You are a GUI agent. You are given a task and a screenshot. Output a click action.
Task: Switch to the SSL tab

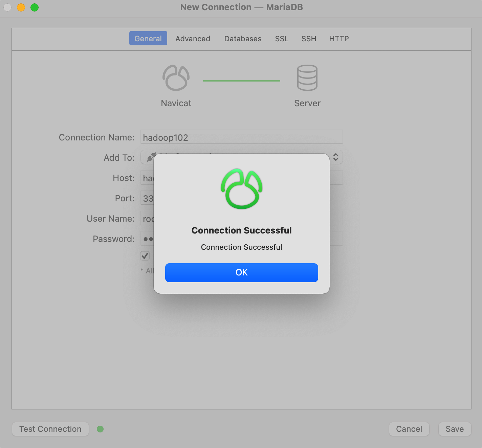coord(282,39)
